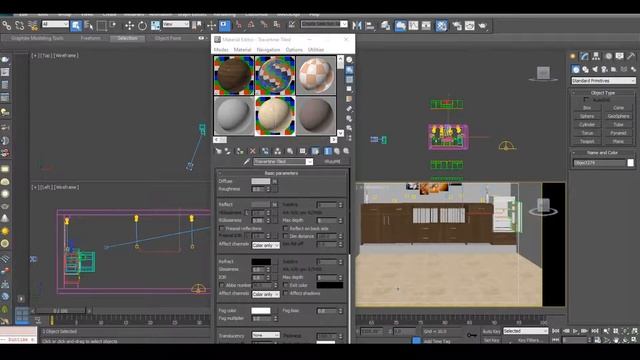Open Select by Name dialog icon
Image resolution: width=640 pixels, height=360 pixels.
tap(89, 26)
